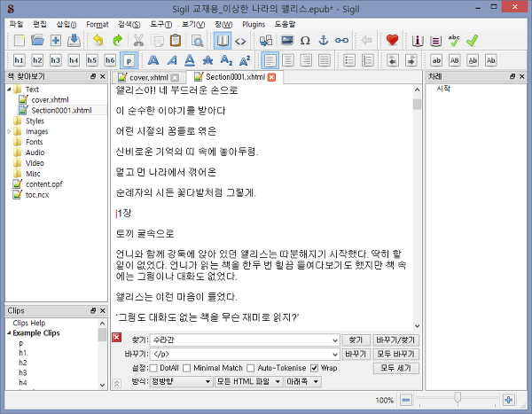
Task: Apply superscript formatting
Action: pos(245,60)
